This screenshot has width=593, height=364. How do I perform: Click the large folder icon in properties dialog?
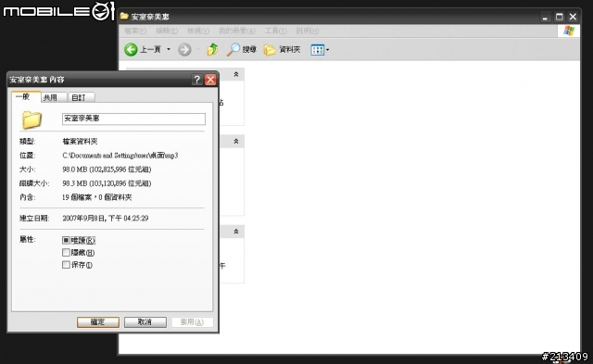pyautogui.click(x=32, y=119)
